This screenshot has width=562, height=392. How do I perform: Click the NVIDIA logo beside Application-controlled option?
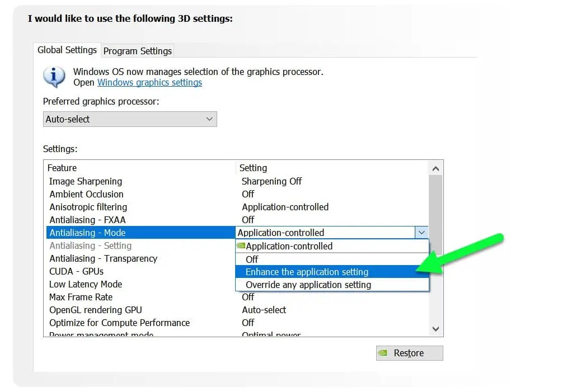241,245
